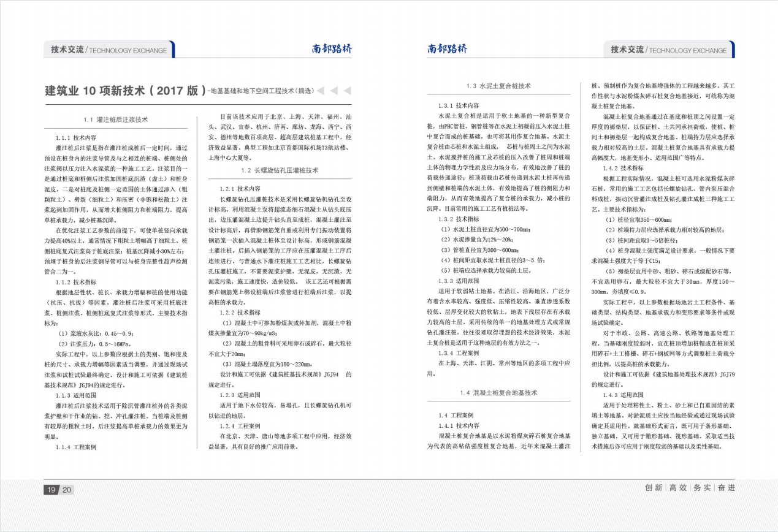Click item '（1）桩径宜取350～600mm'
The image size is (778, 532).
tap(638, 219)
